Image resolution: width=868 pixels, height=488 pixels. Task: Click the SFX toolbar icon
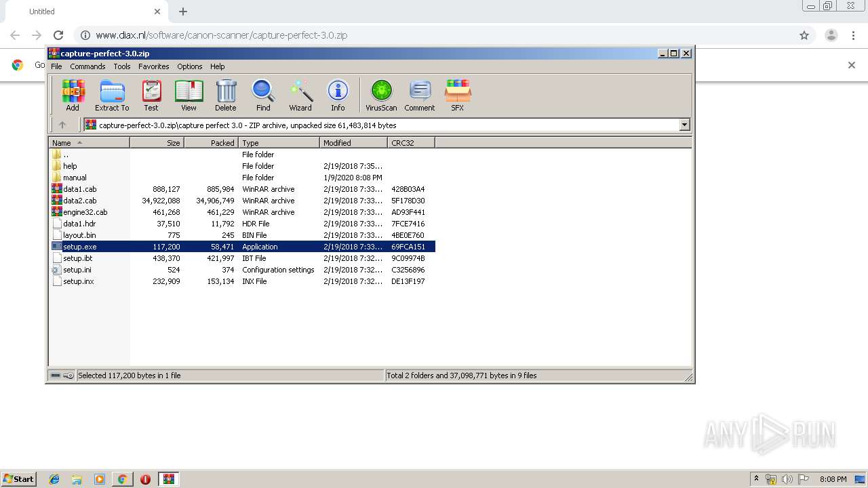(458, 95)
